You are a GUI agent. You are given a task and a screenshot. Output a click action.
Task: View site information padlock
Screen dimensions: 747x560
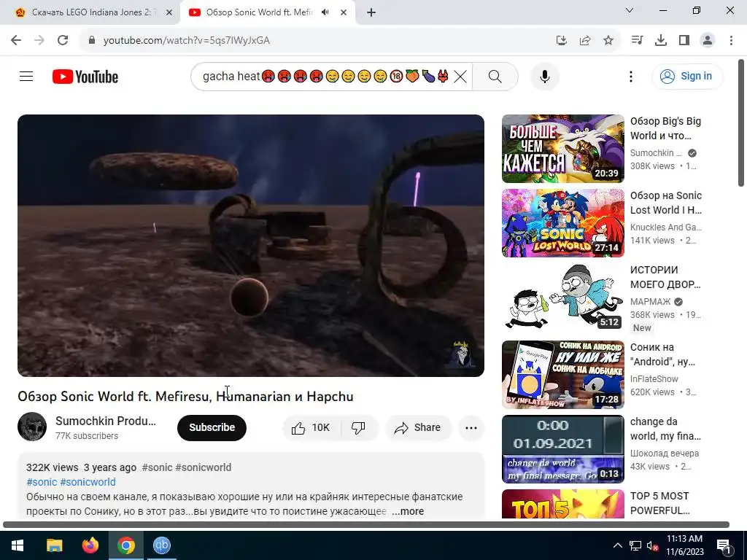(92, 40)
